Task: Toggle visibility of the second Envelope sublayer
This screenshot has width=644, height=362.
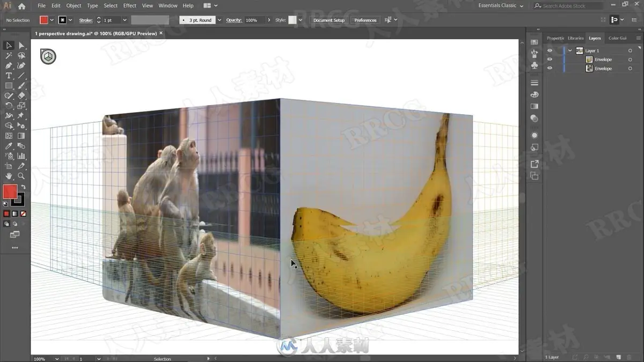Action: coord(550,69)
